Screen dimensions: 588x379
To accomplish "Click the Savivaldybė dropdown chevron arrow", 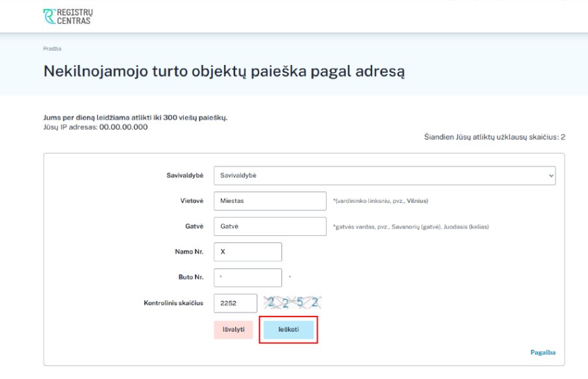I will click(551, 176).
